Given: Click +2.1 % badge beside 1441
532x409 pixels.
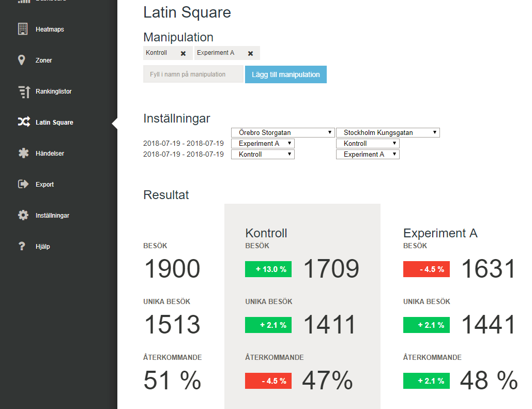Looking at the screenshot, I should (426, 325).
